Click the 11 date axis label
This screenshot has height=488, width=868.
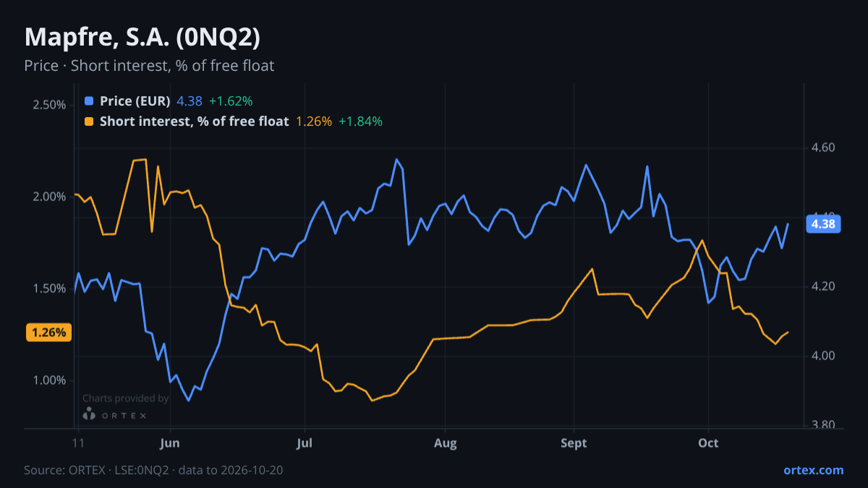(x=78, y=443)
